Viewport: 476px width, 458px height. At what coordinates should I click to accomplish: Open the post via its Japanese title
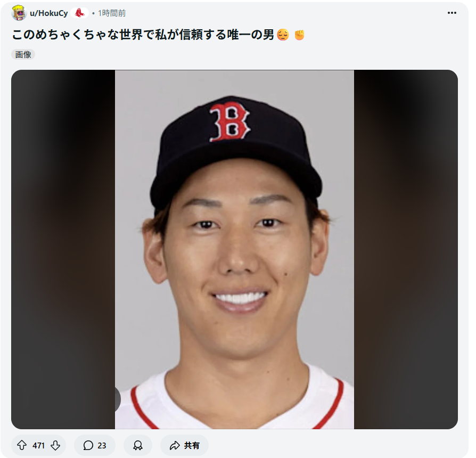pos(143,35)
